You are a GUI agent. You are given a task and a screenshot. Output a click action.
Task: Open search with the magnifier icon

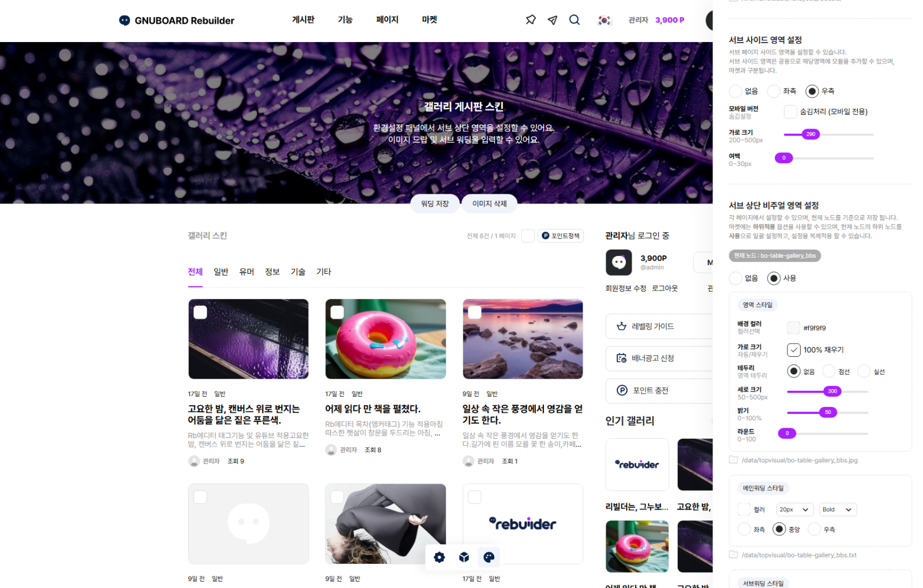coord(575,20)
